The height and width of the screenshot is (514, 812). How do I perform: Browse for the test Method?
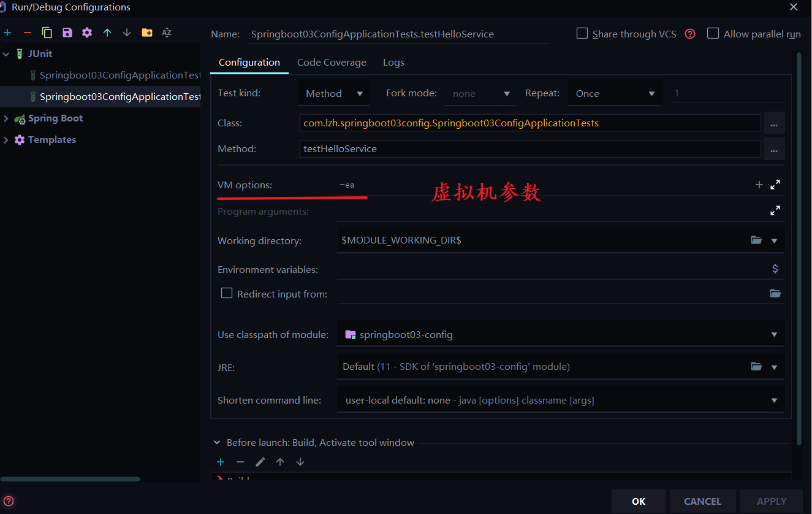(774, 149)
